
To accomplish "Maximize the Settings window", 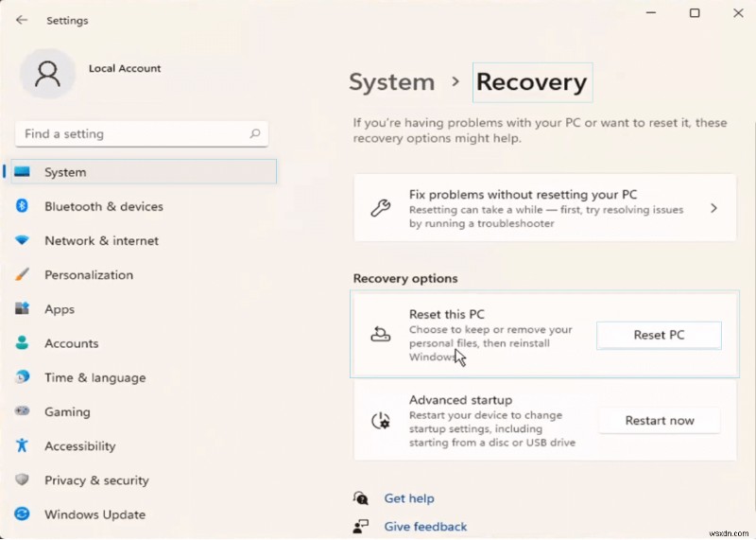I will (x=695, y=13).
